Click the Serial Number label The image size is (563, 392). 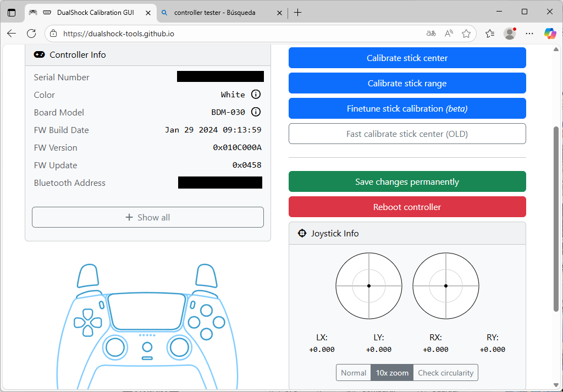pos(62,77)
